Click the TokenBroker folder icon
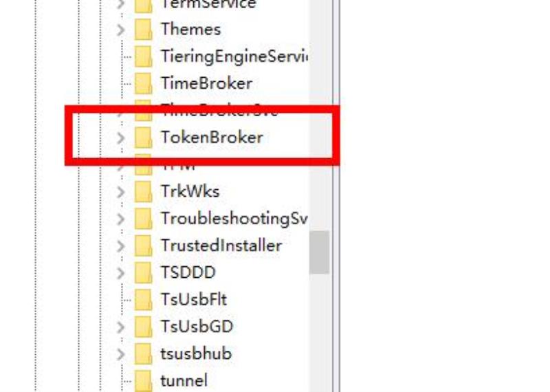 143,138
